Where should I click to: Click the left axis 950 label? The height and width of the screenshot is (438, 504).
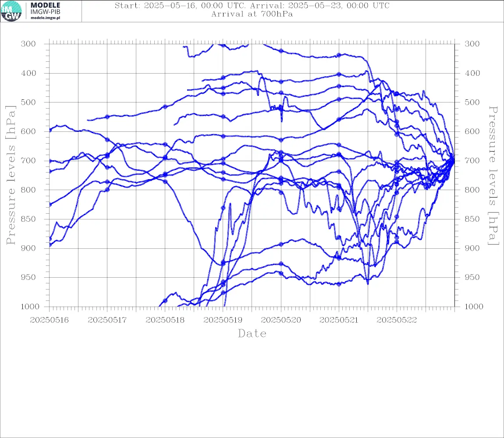coord(28,277)
